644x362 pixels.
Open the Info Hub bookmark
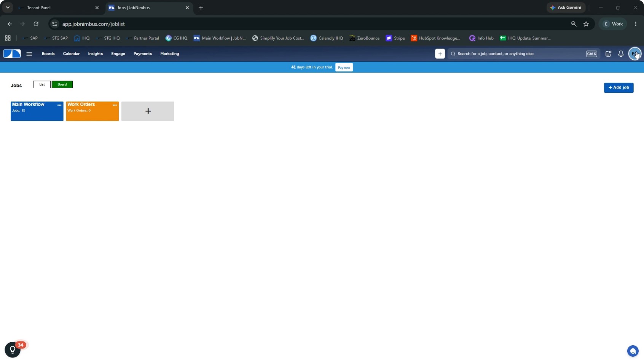[481, 38]
